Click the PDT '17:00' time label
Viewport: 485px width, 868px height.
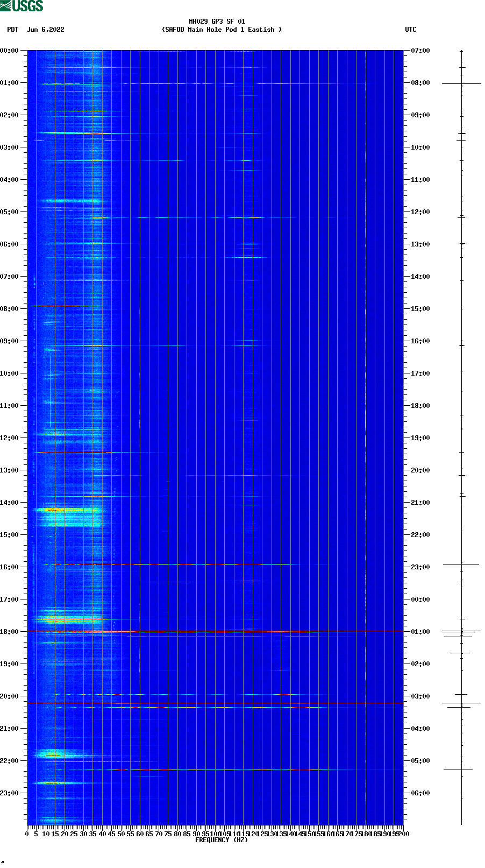(9, 599)
